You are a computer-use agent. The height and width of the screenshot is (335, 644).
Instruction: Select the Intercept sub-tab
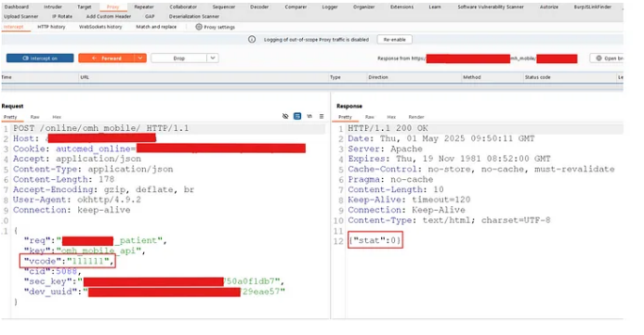click(x=14, y=27)
